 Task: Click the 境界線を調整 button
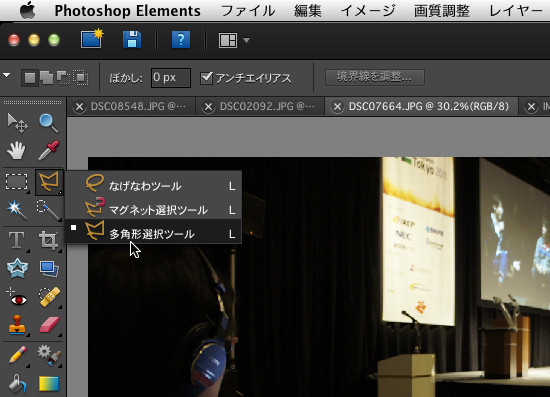pyautogui.click(x=375, y=77)
